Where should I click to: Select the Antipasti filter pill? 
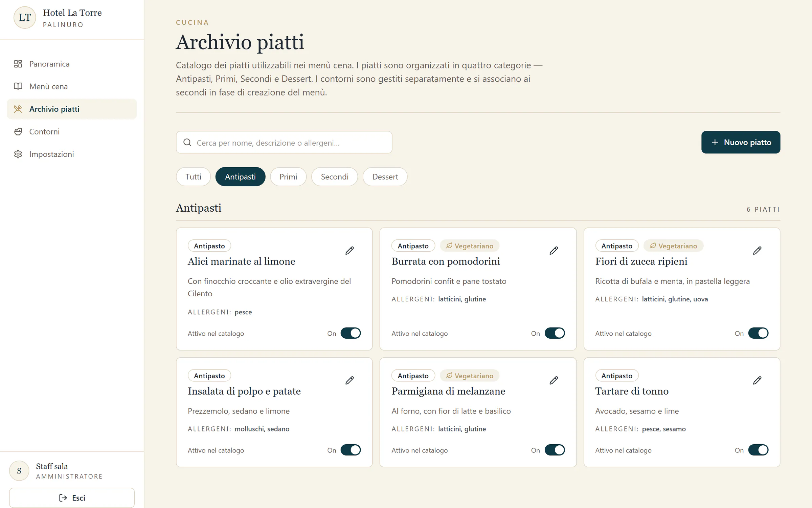240,177
